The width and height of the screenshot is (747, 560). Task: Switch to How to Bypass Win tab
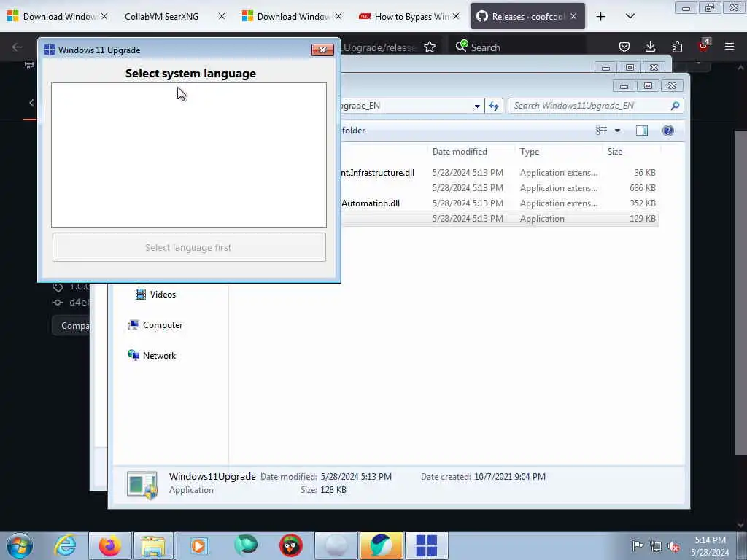tap(404, 16)
